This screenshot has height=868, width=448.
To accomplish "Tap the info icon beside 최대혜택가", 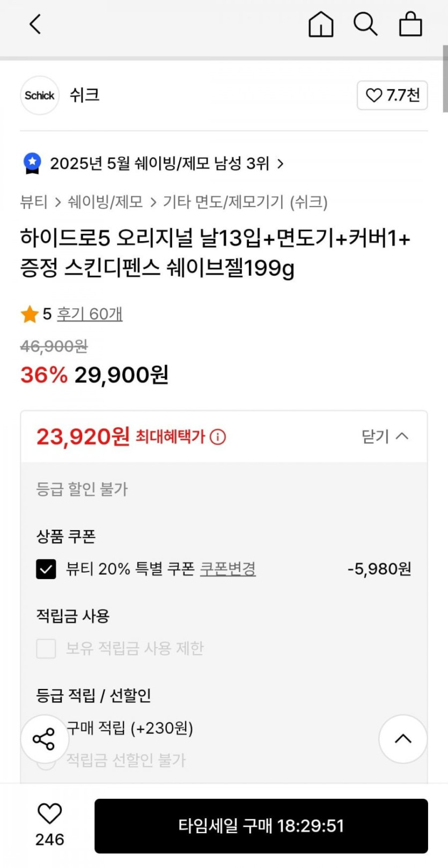I will pyautogui.click(x=218, y=437).
